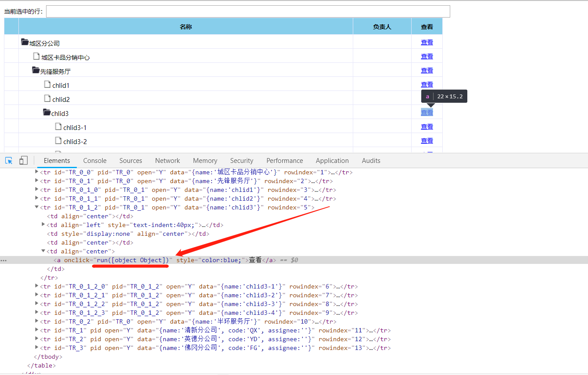Select the DevTools inspect element icon
This screenshot has width=588, height=375.
click(x=9, y=160)
